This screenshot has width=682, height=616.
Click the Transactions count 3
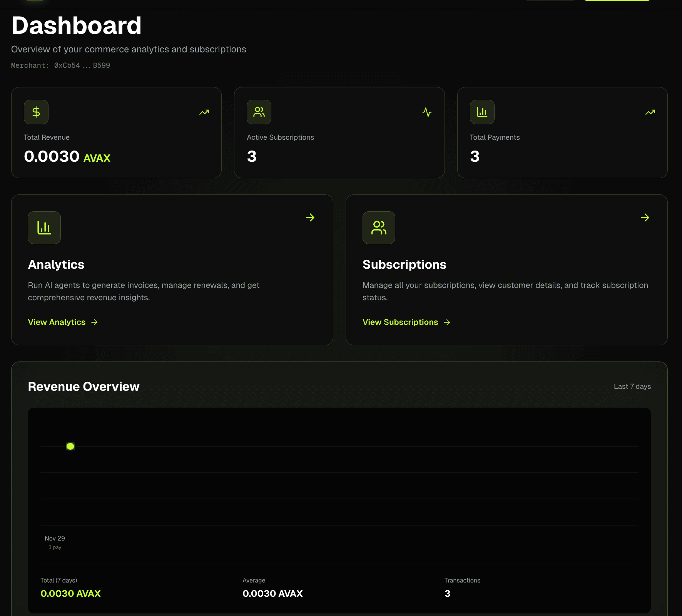tap(447, 594)
